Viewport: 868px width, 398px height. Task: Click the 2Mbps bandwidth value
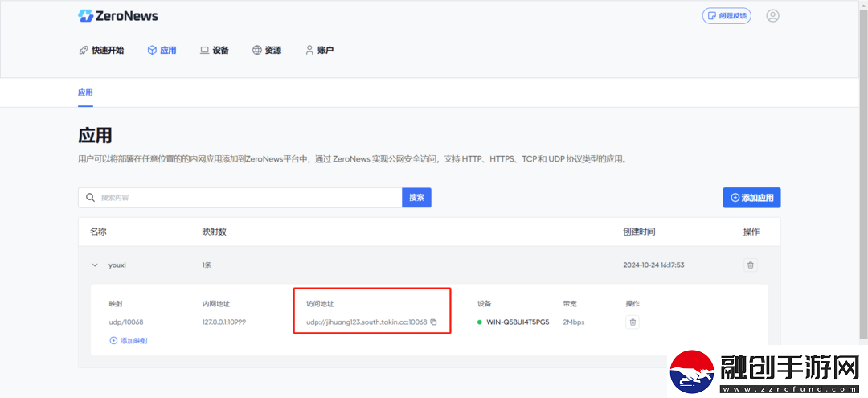click(x=574, y=322)
